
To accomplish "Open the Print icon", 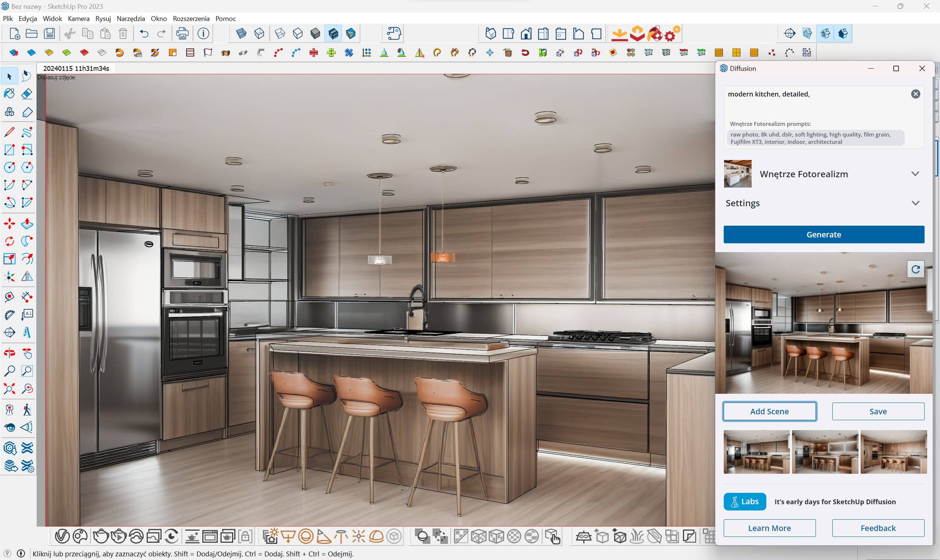I will pos(182,34).
